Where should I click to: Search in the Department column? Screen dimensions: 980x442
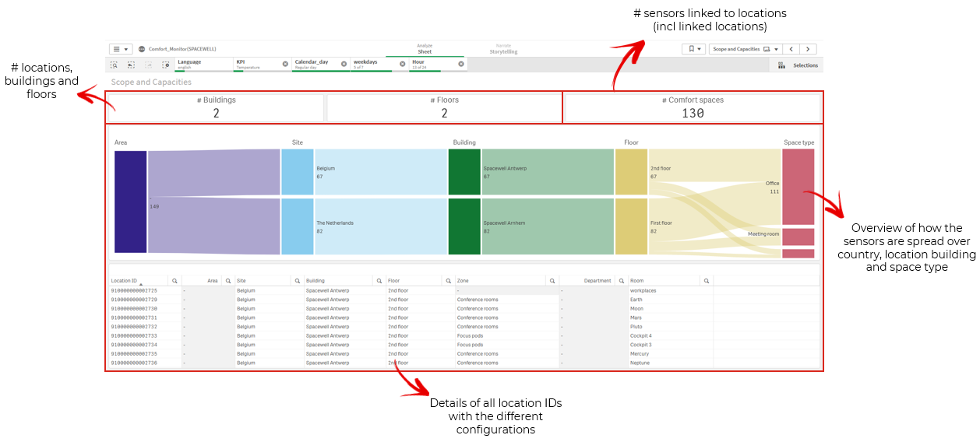622,281
